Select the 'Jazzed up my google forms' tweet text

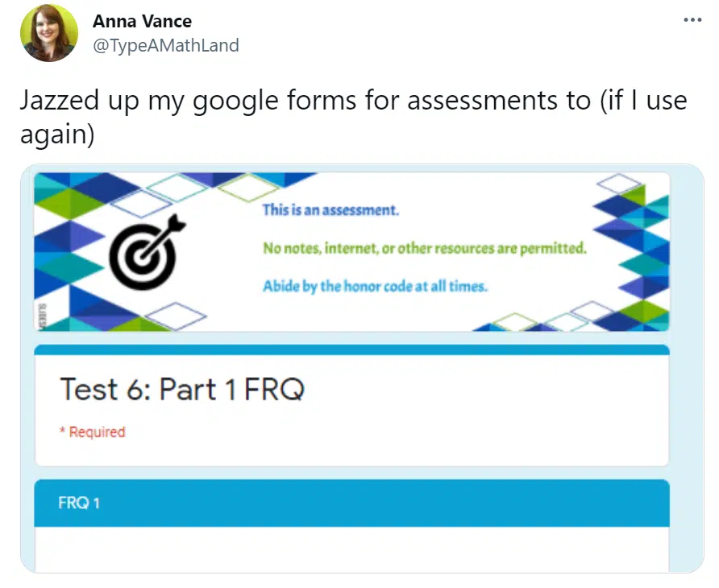[x=353, y=117]
